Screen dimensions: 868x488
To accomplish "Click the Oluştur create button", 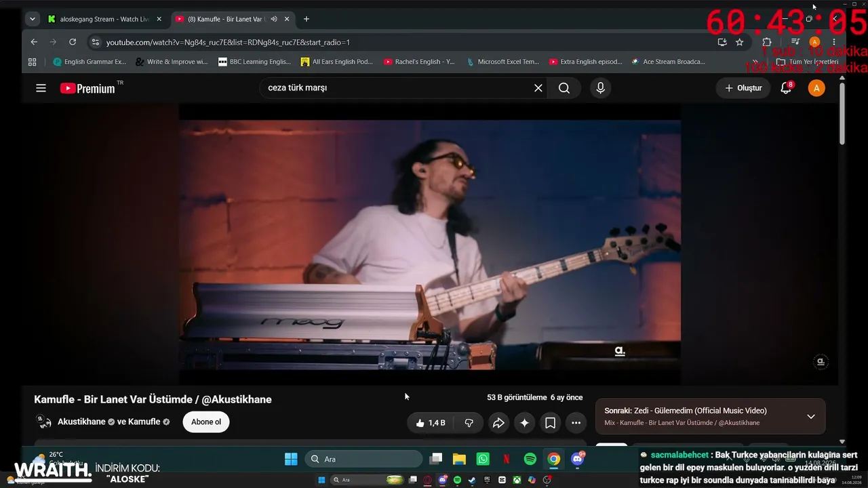I will click(x=743, y=88).
